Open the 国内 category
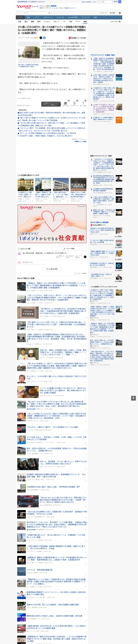 coord(26,21)
